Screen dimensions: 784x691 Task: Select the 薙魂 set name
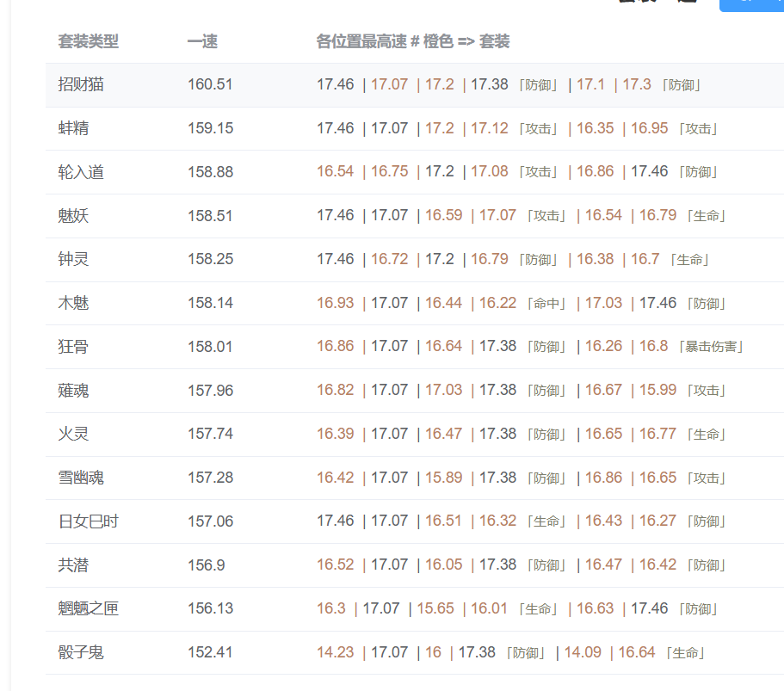[73, 391]
